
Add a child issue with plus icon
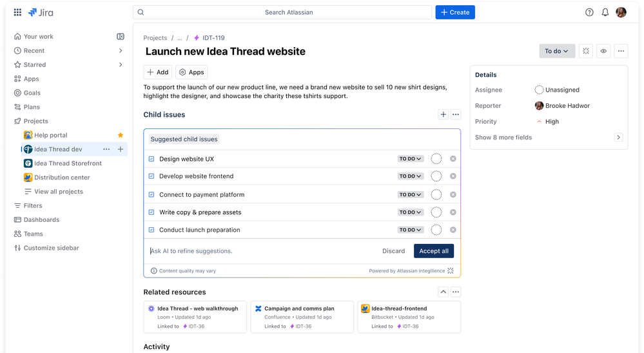coord(443,115)
